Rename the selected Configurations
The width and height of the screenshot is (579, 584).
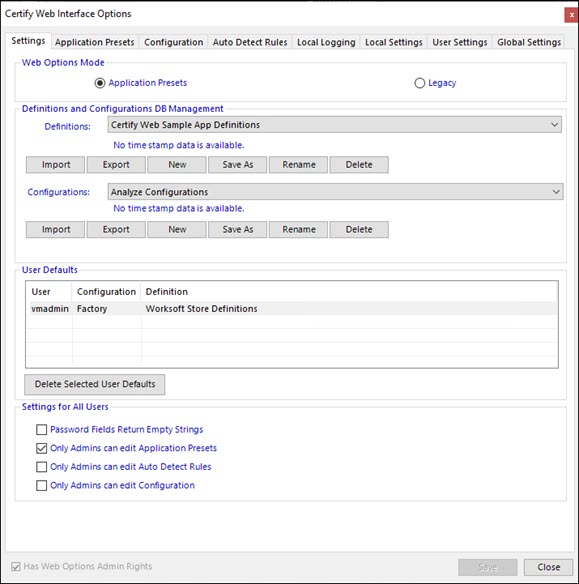(298, 229)
